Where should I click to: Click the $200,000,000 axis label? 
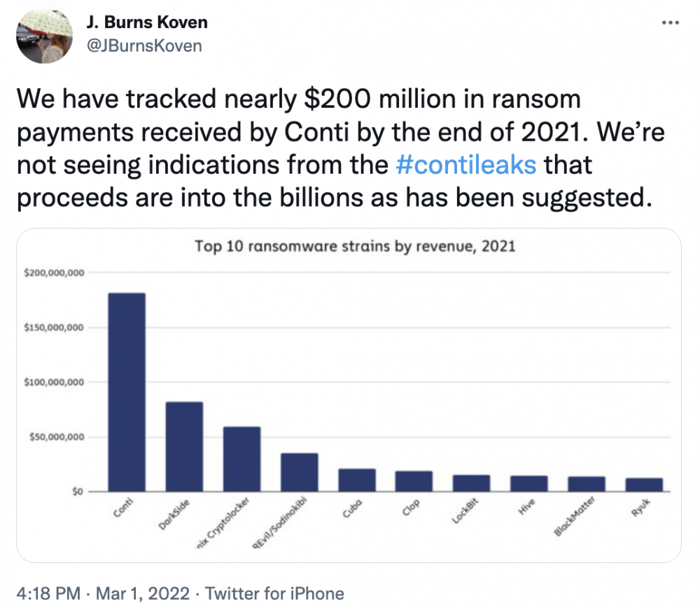pos(54,272)
